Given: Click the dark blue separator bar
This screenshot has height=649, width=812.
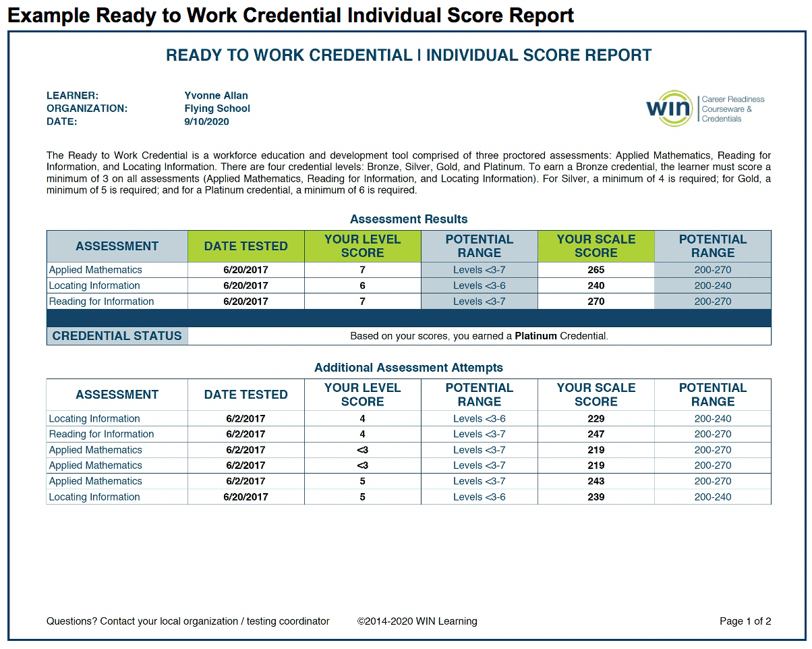Looking at the screenshot, I should [x=408, y=318].
